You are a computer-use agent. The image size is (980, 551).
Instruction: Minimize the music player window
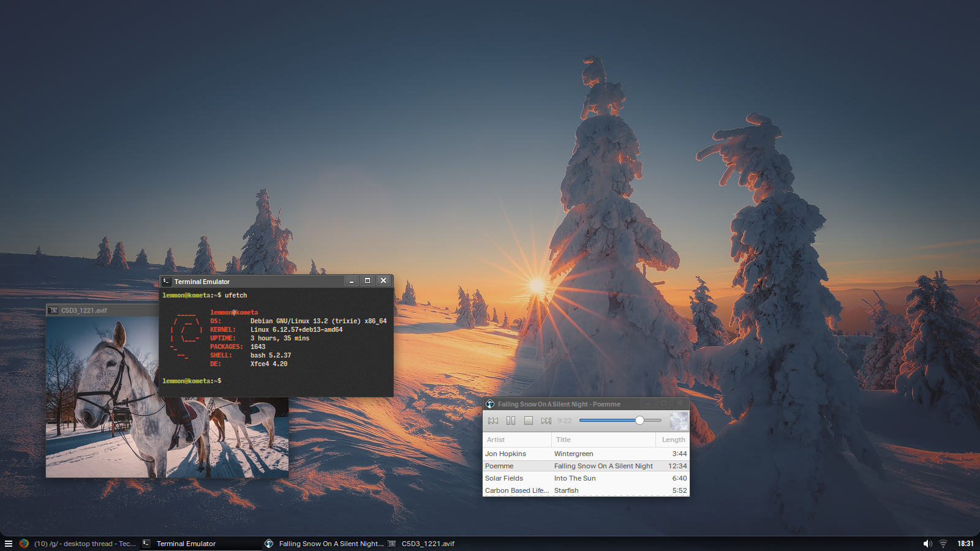[648, 403]
